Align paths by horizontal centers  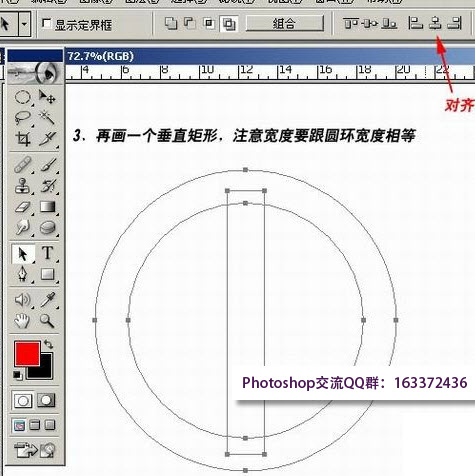click(x=435, y=24)
